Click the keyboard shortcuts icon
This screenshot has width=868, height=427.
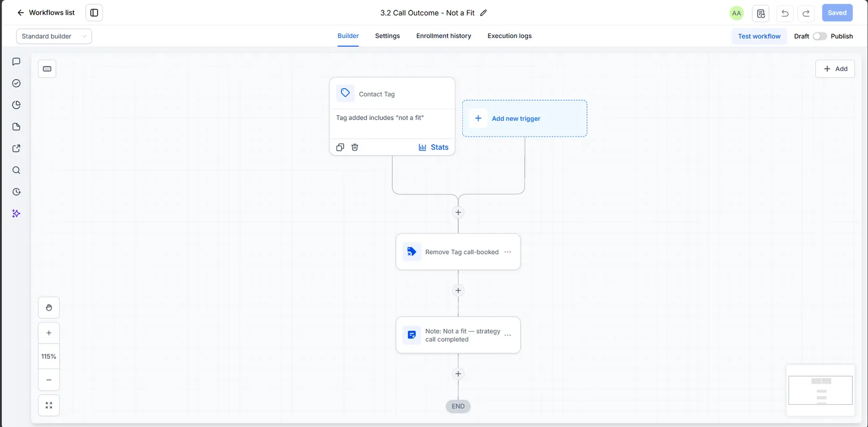pyautogui.click(x=47, y=69)
